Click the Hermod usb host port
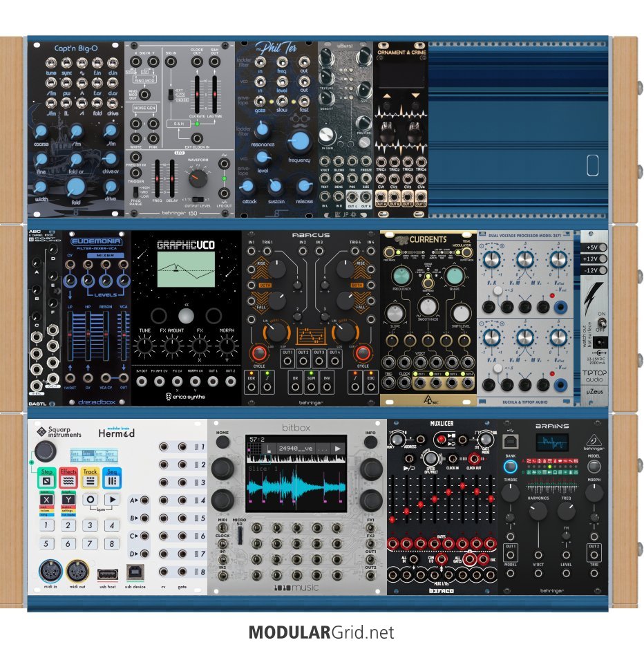644x647 pixels. (108, 574)
